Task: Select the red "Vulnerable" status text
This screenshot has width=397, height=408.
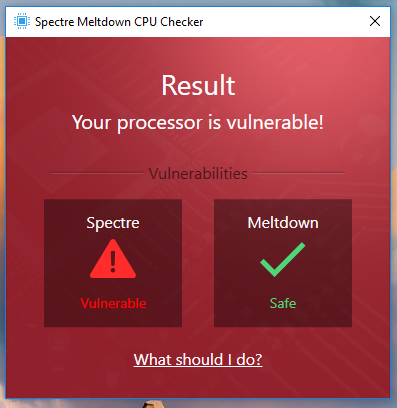Action: tap(113, 303)
